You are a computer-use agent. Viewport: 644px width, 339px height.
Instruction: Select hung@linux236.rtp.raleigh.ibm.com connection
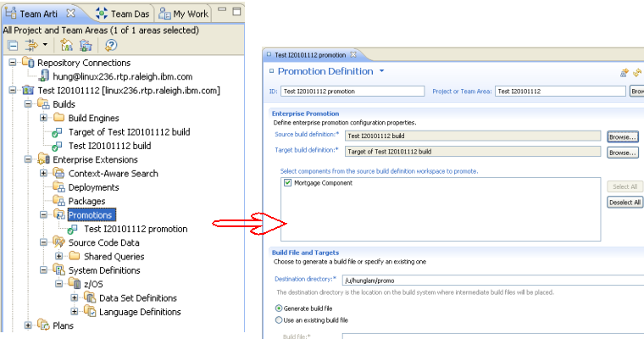[123, 76]
